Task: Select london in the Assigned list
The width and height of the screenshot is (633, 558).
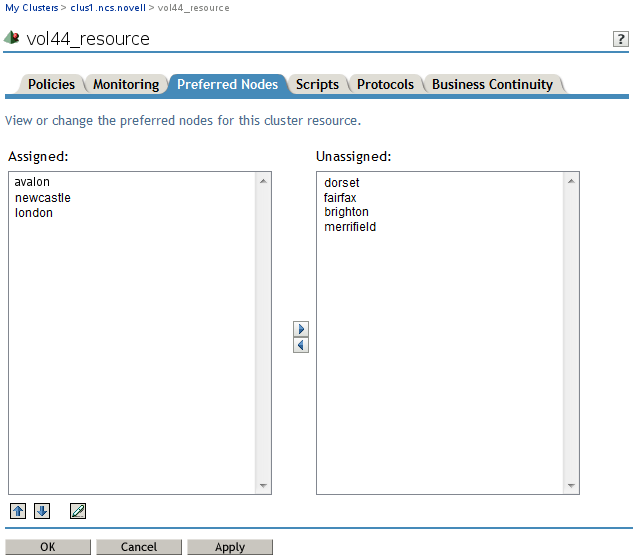Action: [34, 213]
